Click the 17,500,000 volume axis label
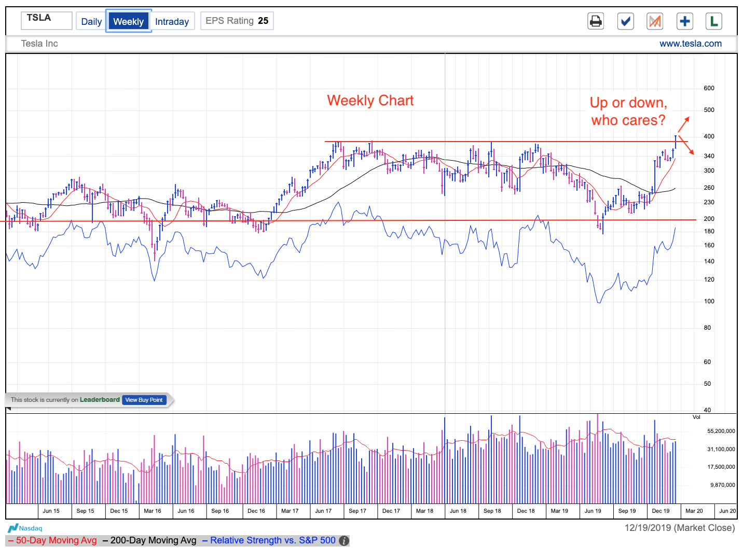This screenshot has width=743, height=560. click(721, 467)
